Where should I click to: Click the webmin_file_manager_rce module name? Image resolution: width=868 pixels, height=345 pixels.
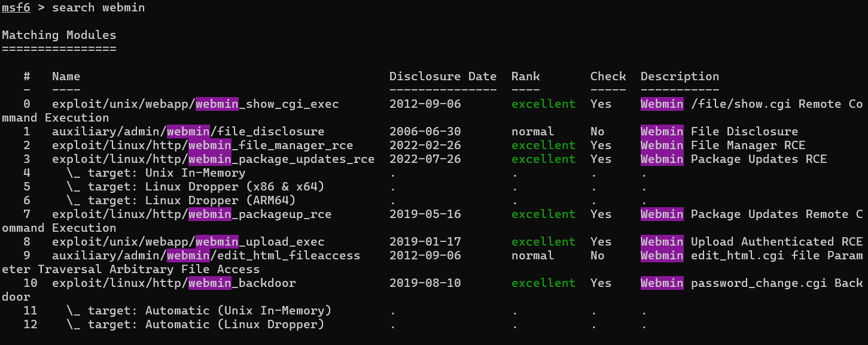[x=202, y=146]
